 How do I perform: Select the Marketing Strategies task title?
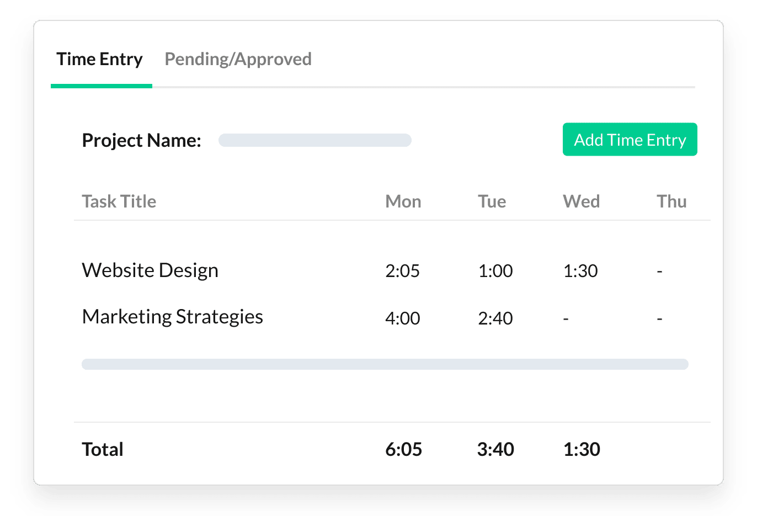tap(172, 316)
